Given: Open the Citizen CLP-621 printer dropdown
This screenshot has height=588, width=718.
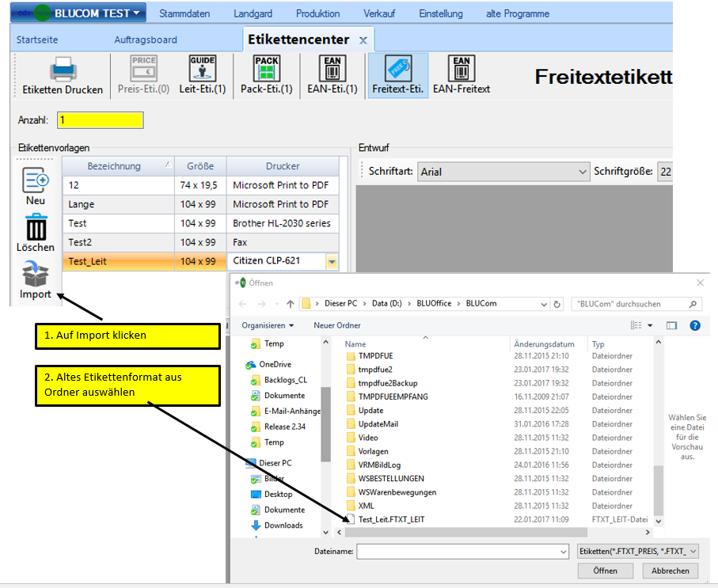Looking at the screenshot, I should pos(332,262).
